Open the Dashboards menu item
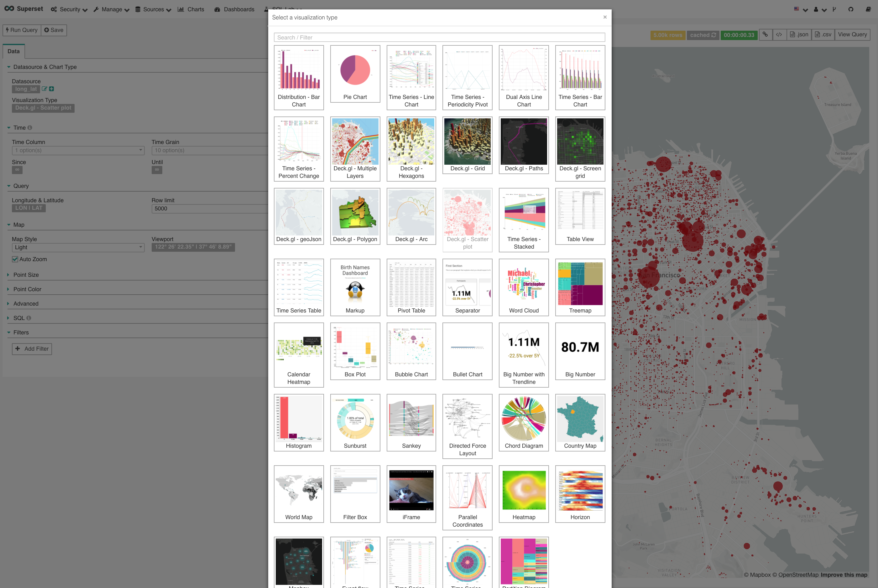The width and height of the screenshot is (878, 588). click(234, 9)
